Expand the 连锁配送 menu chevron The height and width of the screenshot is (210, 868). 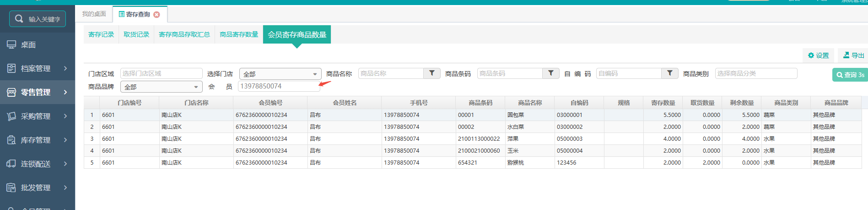65,164
